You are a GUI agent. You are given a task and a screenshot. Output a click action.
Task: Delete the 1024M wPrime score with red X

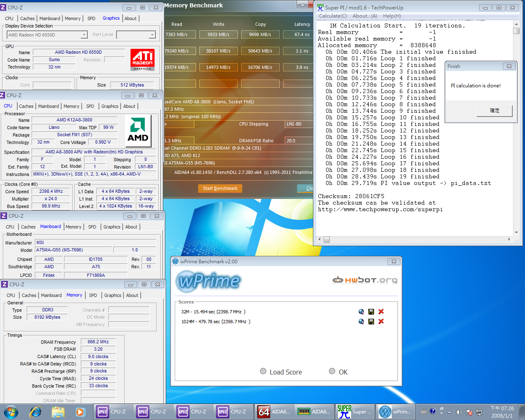click(x=381, y=322)
